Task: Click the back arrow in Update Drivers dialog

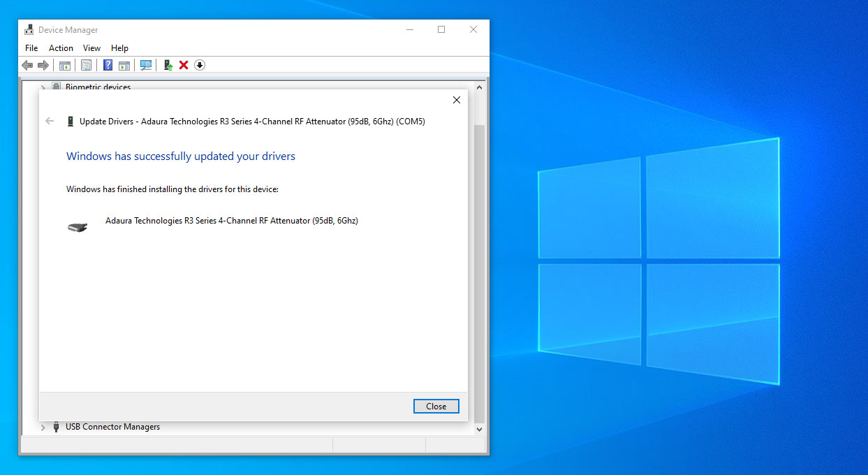Action: point(50,121)
